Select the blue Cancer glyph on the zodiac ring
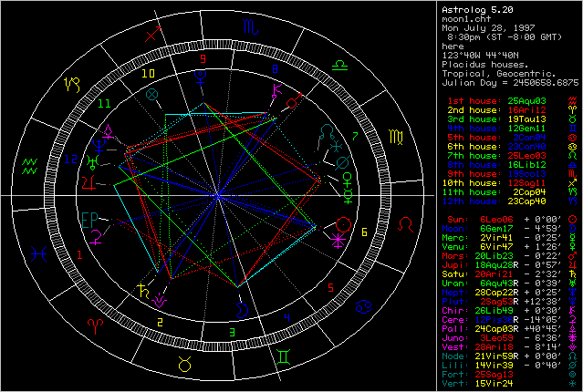This screenshot has width=583, height=392. (363, 306)
